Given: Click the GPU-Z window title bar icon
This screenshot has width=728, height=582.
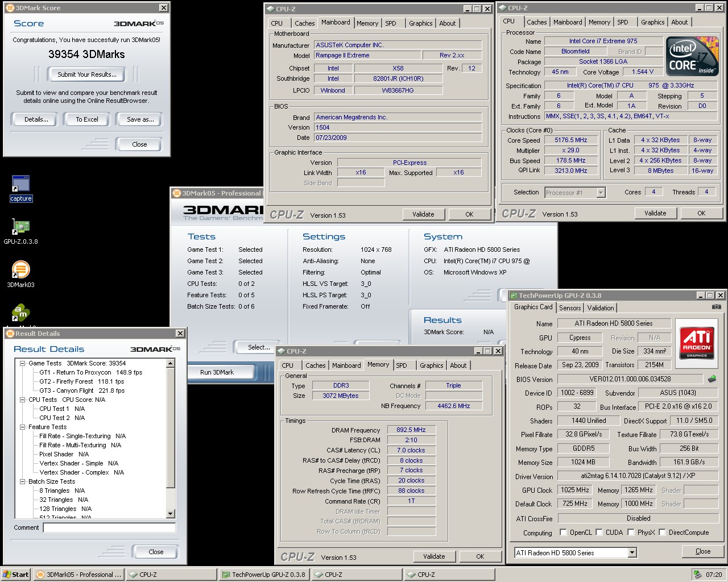Looking at the screenshot, I should pos(514,296).
